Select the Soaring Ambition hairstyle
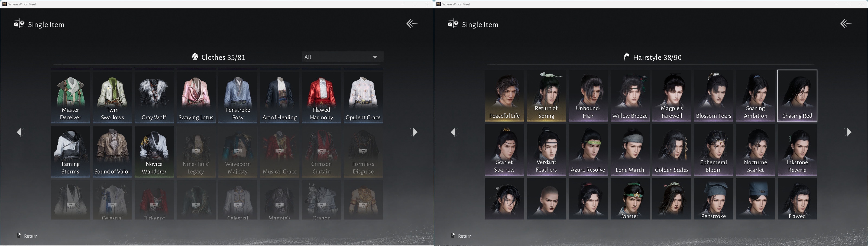868x246 pixels. [x=755, y=96]
